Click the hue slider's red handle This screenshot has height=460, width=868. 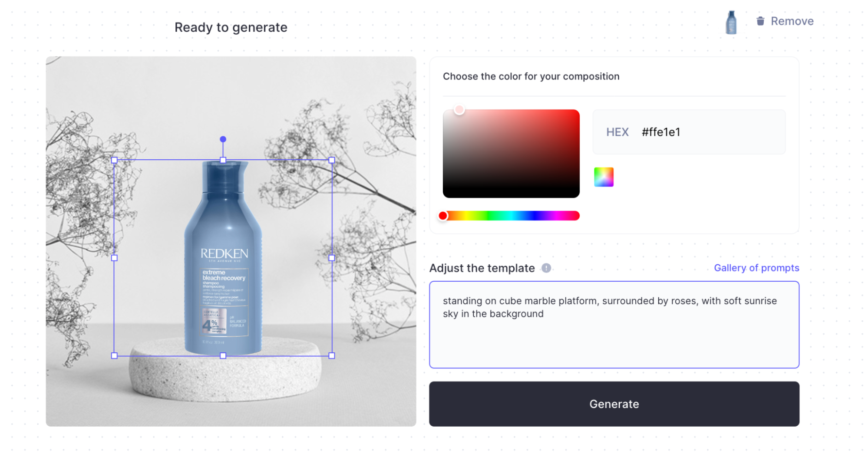443,216
